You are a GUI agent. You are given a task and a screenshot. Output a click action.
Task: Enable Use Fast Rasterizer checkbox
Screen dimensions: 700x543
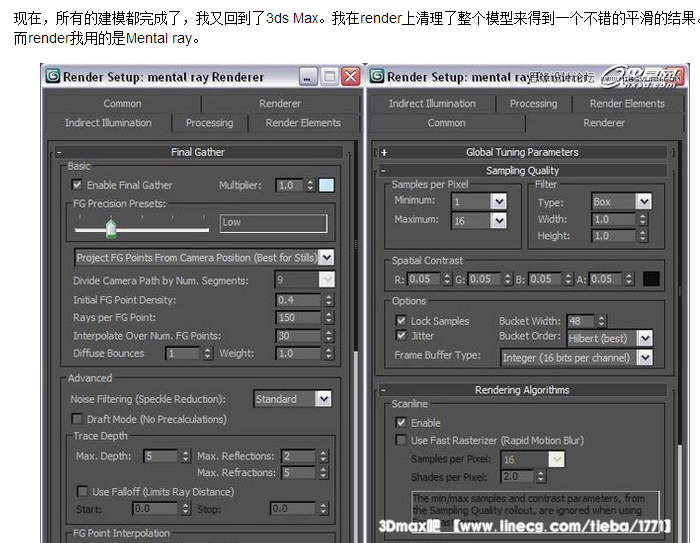401,440
